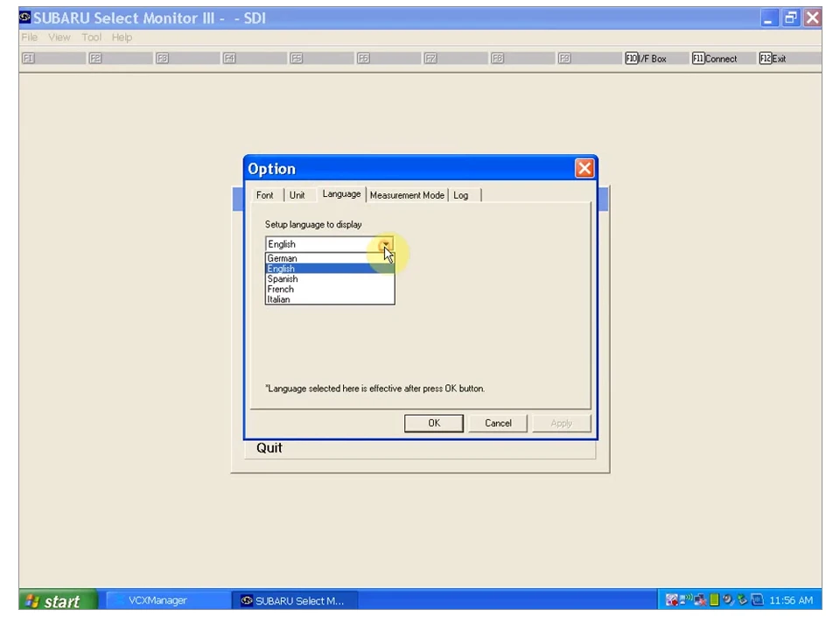Choose German from the language list

pos(330,258)
